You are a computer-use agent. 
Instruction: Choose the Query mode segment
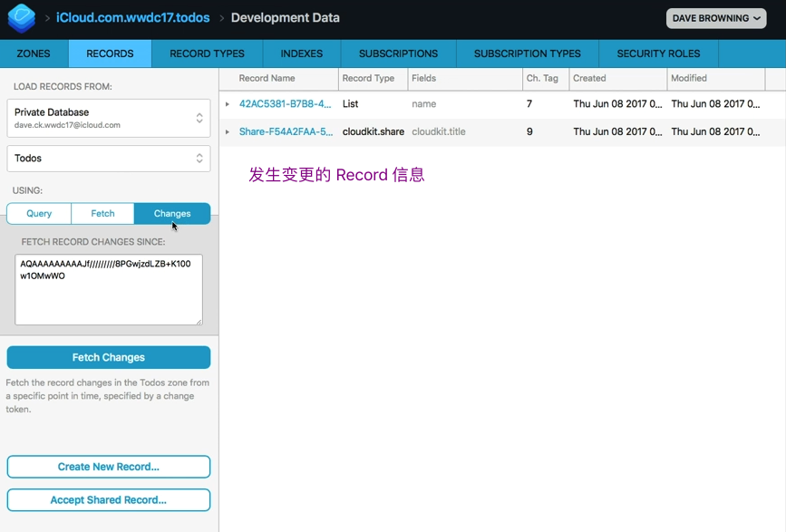coord(39,213)
